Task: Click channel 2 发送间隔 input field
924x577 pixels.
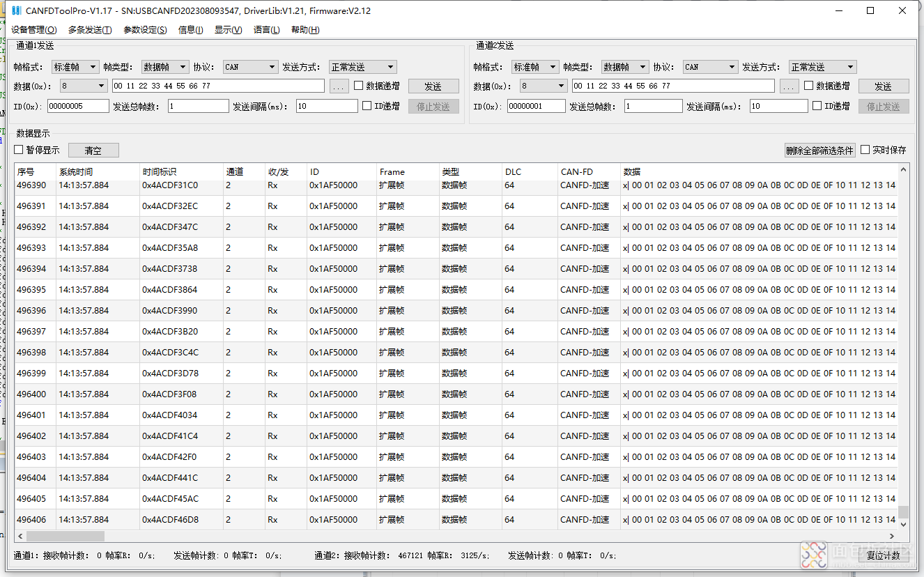Action: point(779,106)
